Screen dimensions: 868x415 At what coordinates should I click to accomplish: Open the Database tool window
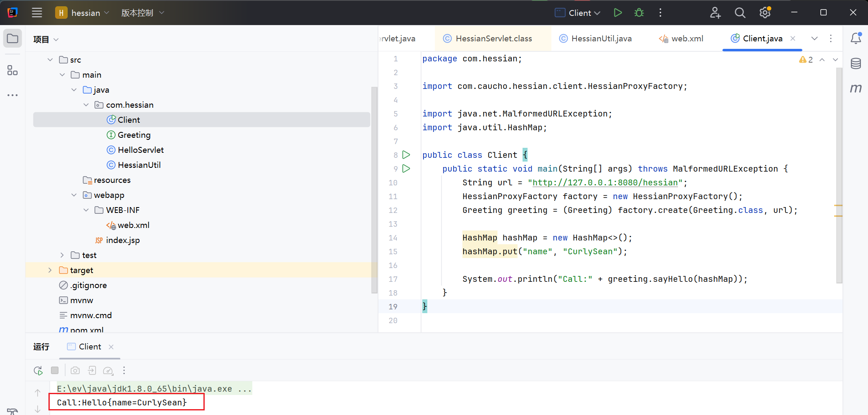pos(855,63)
